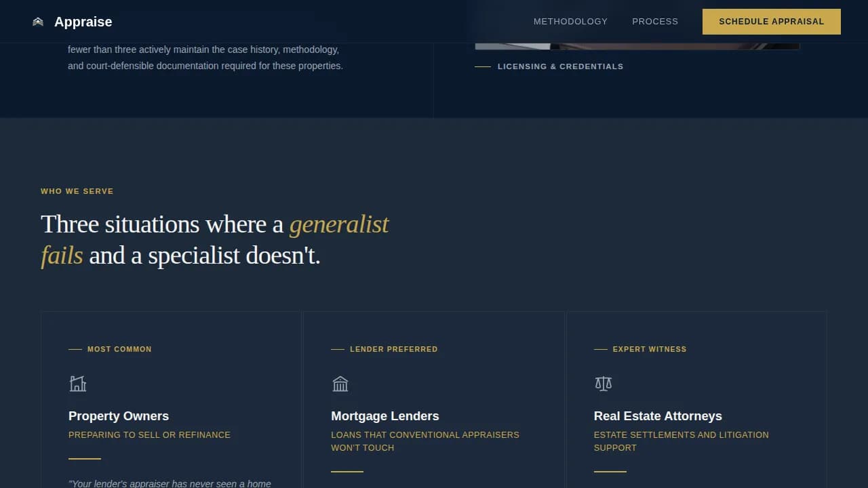
Task: Select the Real Estate Attorneys card heading
Action: 658,416
